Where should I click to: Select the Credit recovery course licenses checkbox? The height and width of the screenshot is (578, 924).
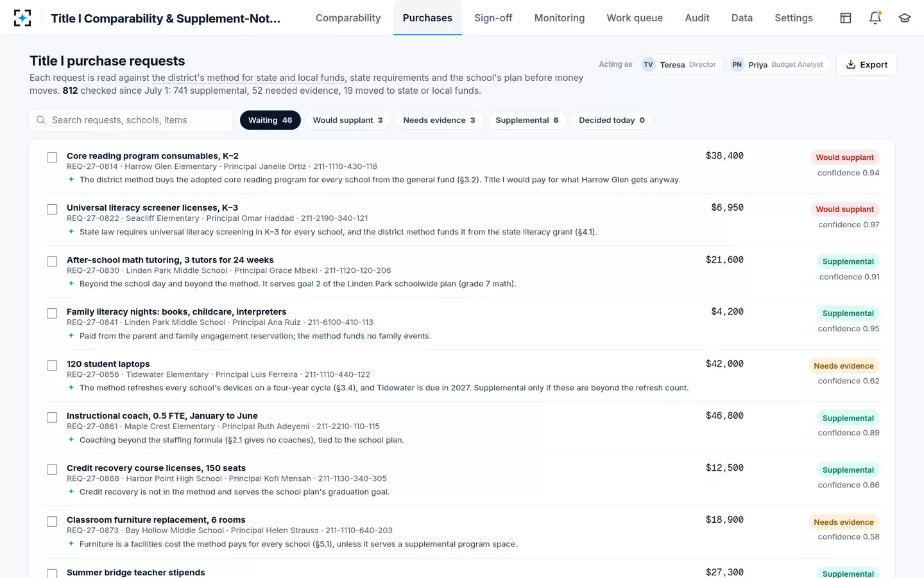click(x=52, y=469)
